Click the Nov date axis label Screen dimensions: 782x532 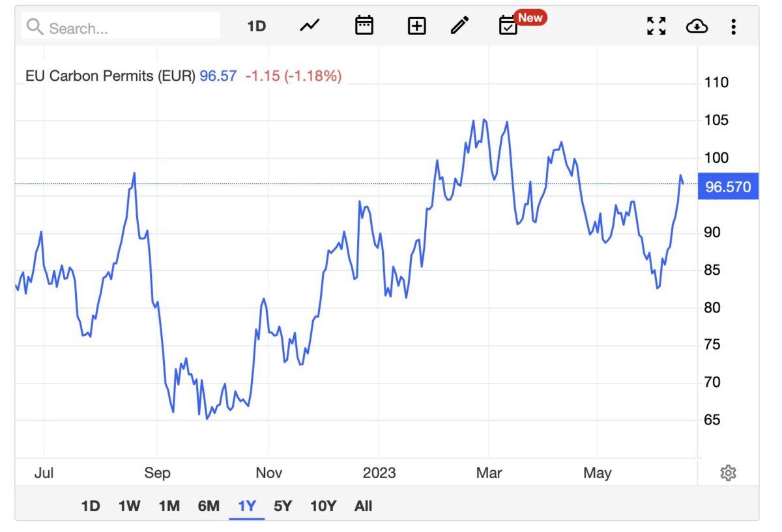tap(268, 473)
